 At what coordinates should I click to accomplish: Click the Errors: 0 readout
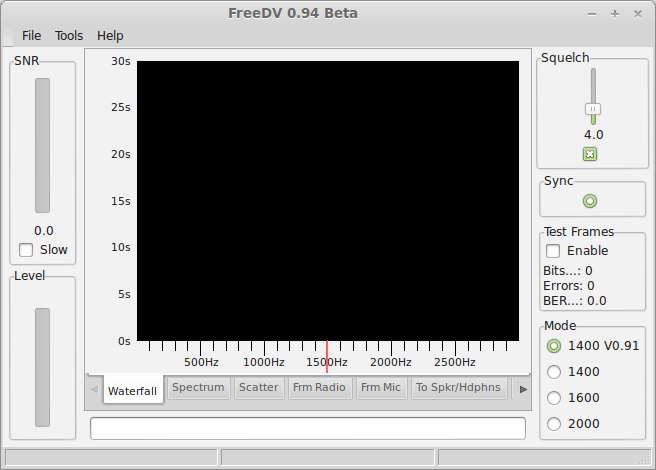pos(569,286)
